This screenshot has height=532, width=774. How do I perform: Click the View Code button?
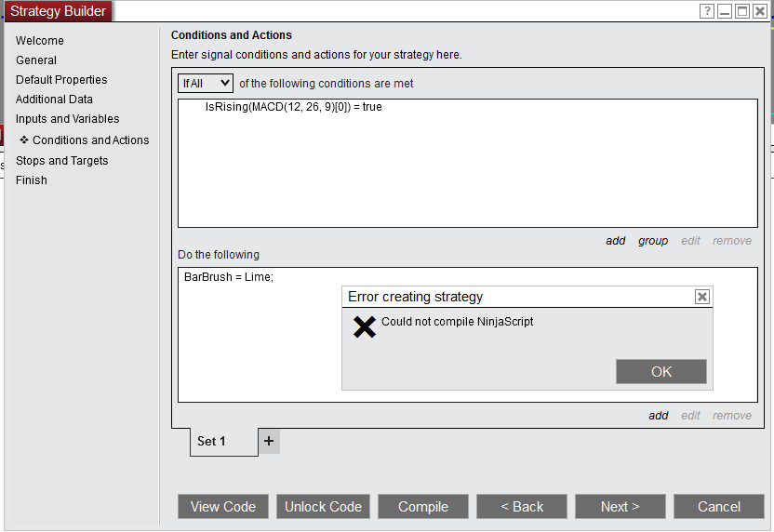(223, 507)
